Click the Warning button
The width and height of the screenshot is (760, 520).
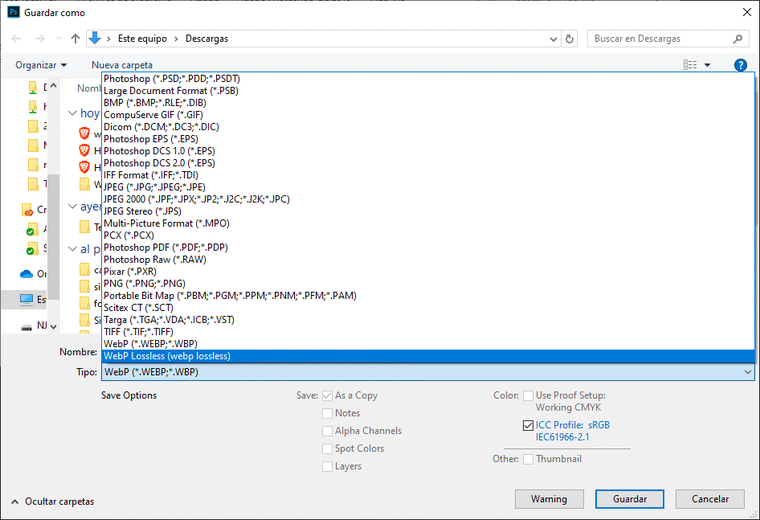(x=549, y=499)
